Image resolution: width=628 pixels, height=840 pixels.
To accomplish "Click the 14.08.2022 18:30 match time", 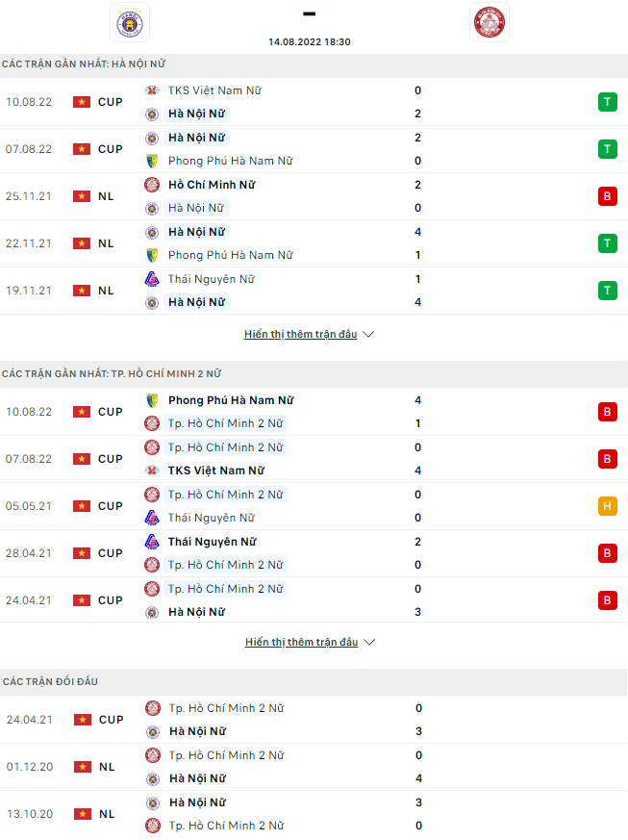I will (310, 42).
